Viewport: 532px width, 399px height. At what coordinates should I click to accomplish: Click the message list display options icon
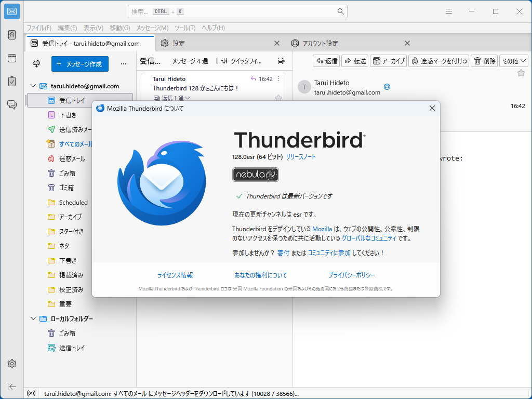(x=281, y=61)
